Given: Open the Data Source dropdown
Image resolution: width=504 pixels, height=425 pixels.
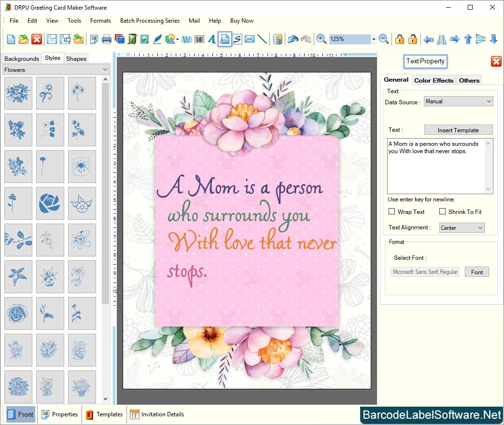Looking at the screenshot, I should coord(458,101).
